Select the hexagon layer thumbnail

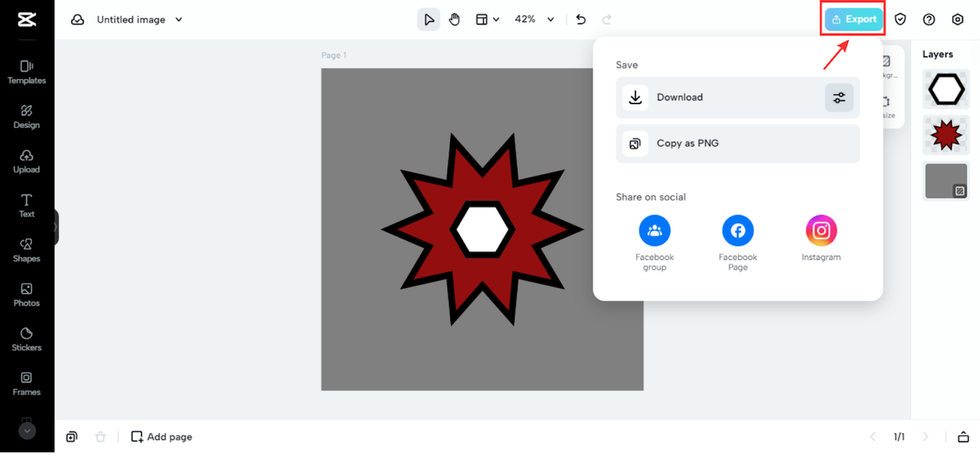[946, 90]
